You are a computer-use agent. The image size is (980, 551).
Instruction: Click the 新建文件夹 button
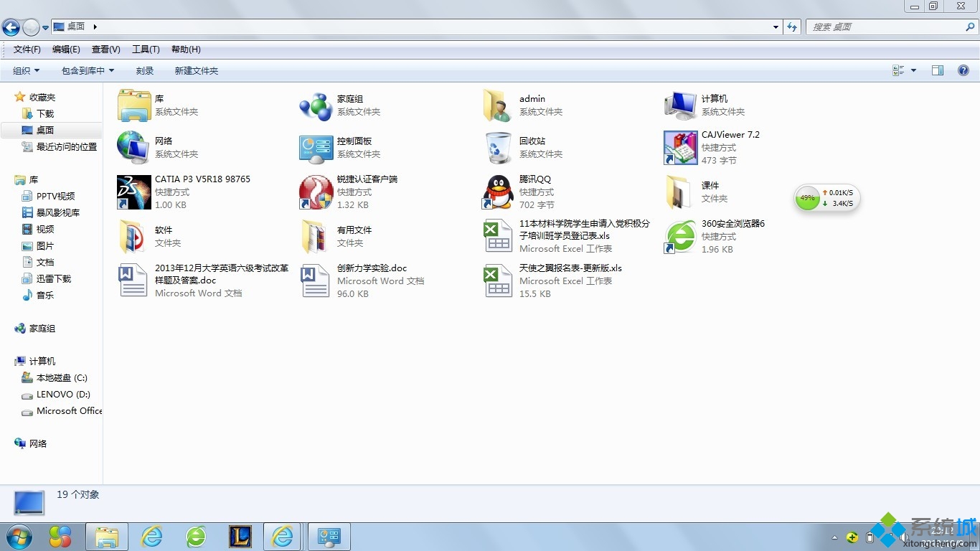[x=196, y=70]
